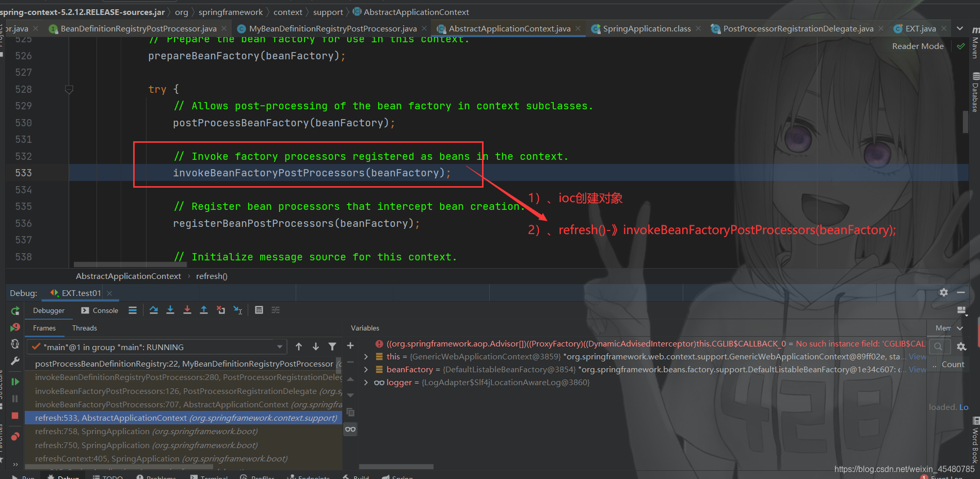
Task: Switch to SpringApplication.class tab
Action: 647,28
